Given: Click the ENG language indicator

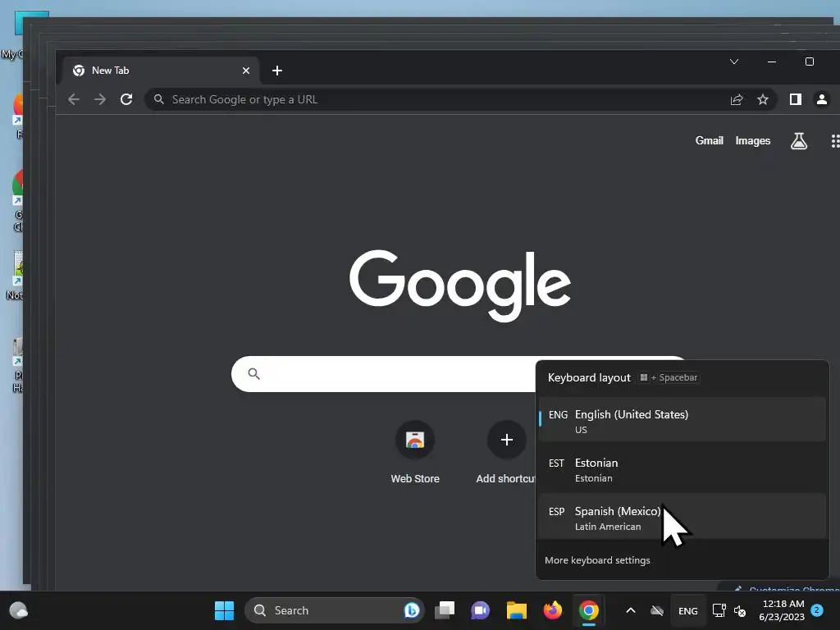Looking at the screenshot, I should (x=688, y=611).
